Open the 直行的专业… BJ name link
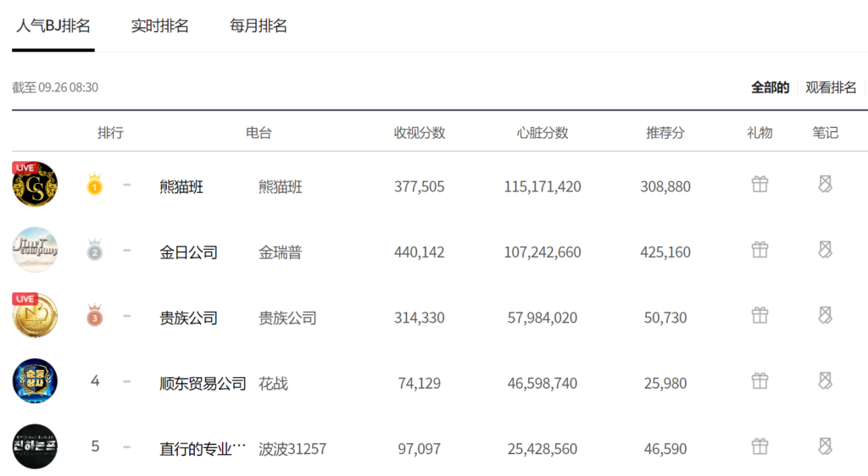Screen dimensions: 868x476 (203, 449)
